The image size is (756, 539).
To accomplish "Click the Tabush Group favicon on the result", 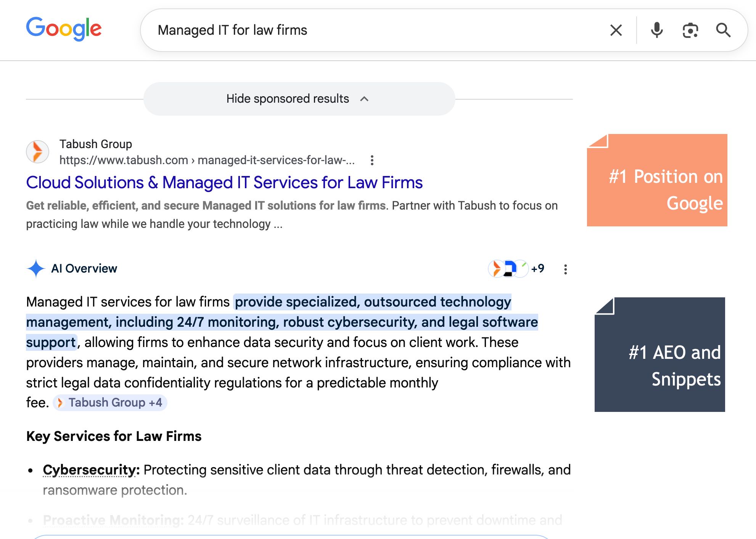I will pos(37,152).
